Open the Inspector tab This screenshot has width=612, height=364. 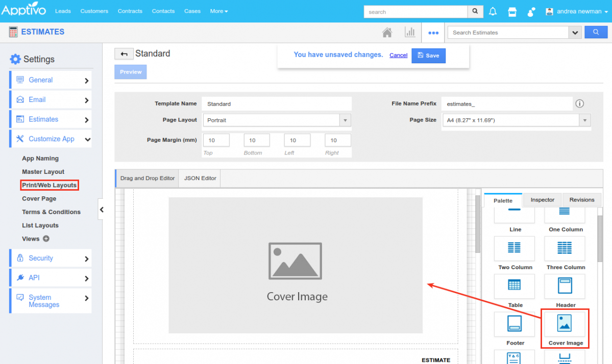click(x=542, y=200)
